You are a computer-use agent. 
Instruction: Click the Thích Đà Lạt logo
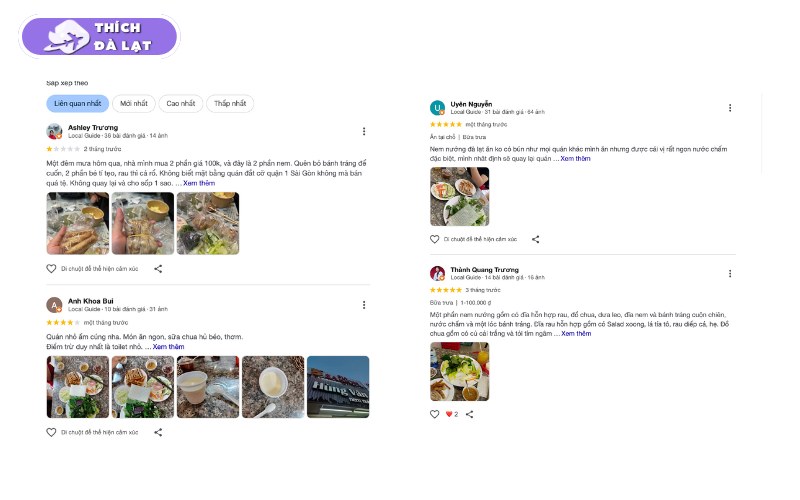point(98,37)
